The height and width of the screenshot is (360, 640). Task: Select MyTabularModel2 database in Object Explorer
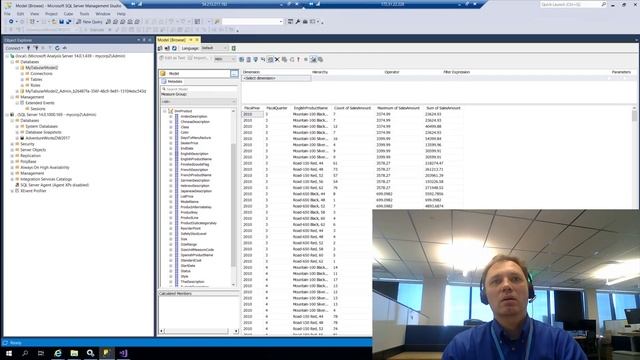click(42, 68)
